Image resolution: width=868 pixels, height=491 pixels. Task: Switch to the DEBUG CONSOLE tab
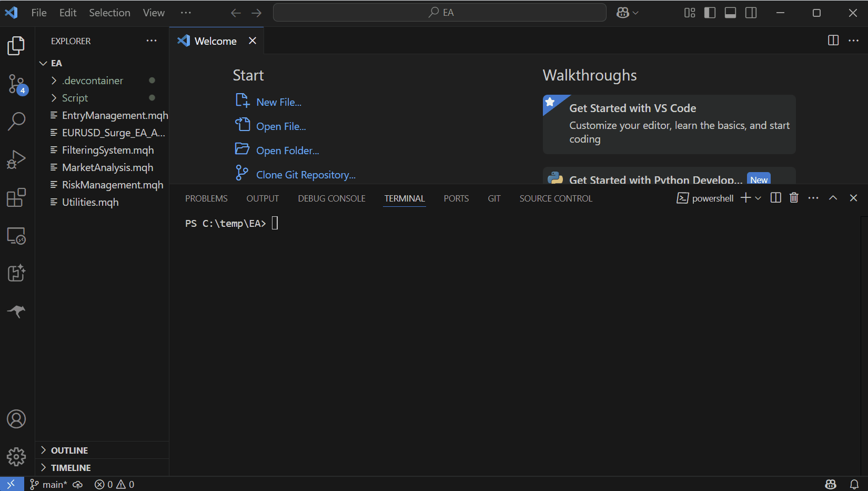click(331, 198)
